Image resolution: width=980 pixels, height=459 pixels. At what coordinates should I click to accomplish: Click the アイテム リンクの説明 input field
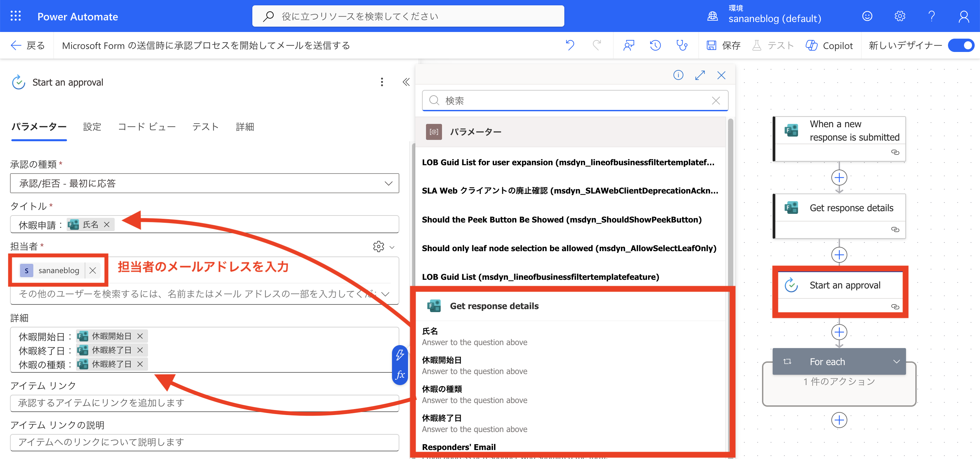(204, 442)
